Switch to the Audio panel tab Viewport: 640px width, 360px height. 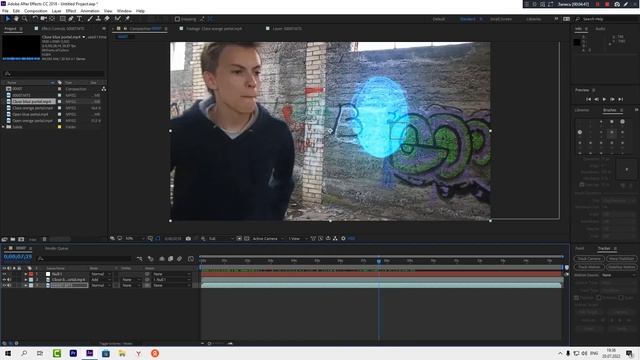pyautogui.click(x=600, y=29)
